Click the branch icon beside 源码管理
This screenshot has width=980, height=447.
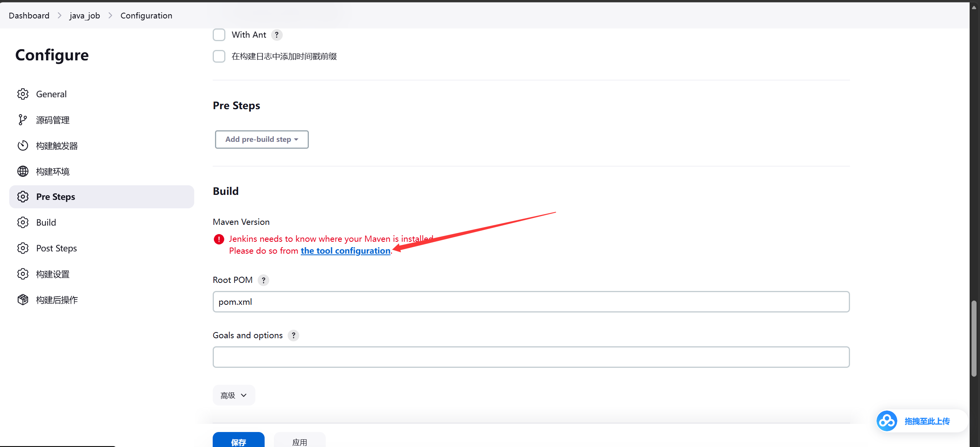coord(23,120)
